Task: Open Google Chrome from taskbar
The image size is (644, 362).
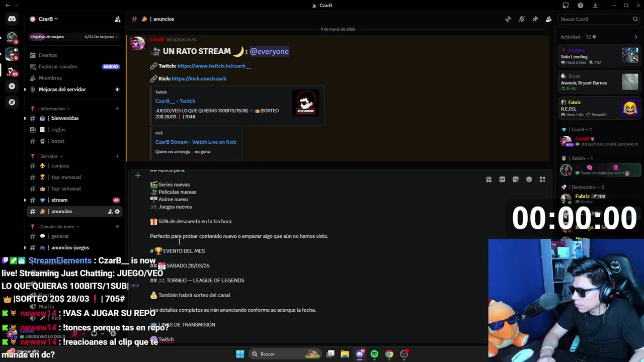Action: coord(389,354)
